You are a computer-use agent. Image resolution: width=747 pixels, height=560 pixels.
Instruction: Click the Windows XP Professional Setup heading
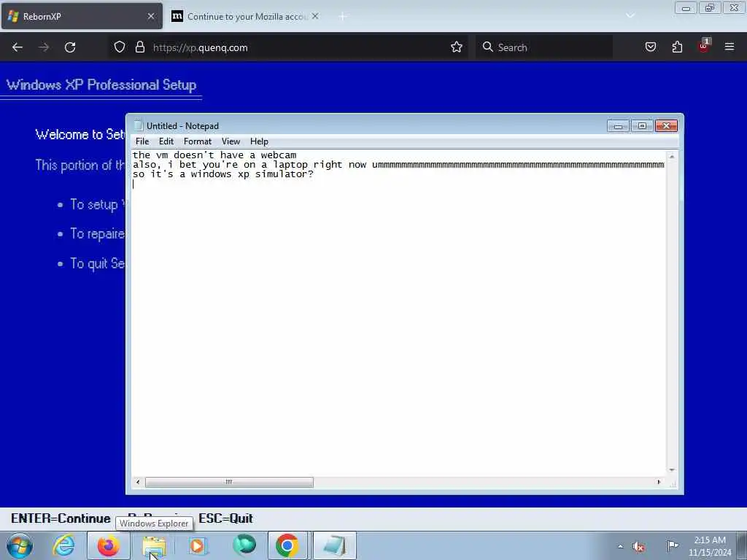click(101, 85)
